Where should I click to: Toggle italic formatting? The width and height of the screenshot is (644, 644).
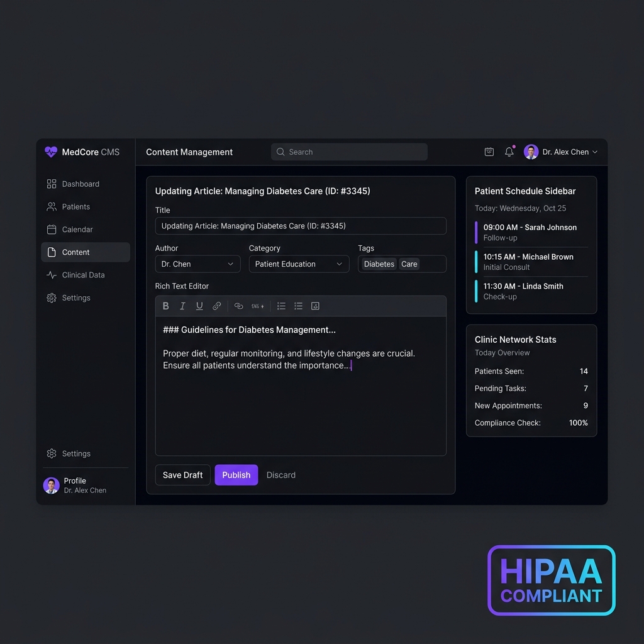182,306
